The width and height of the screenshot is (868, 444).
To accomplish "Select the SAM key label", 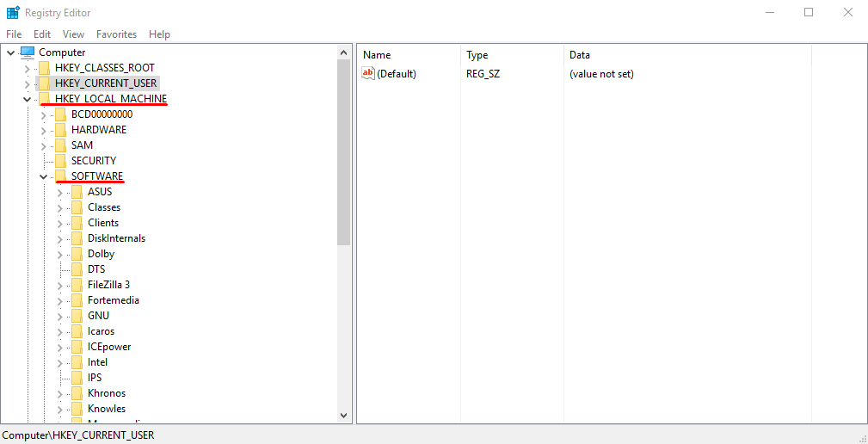I will coord(82,145).
